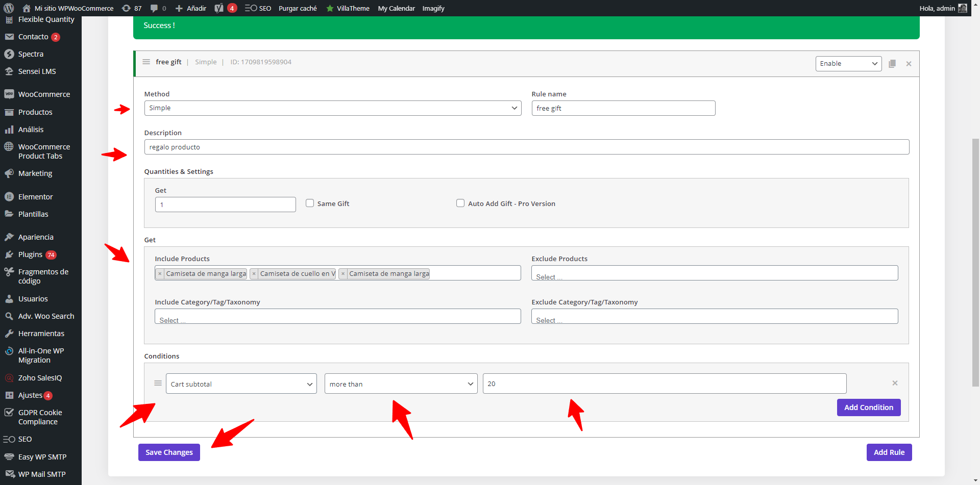Remove the Camiseta de cuello en V tag
980x485 pixels.
pos(254,274)
